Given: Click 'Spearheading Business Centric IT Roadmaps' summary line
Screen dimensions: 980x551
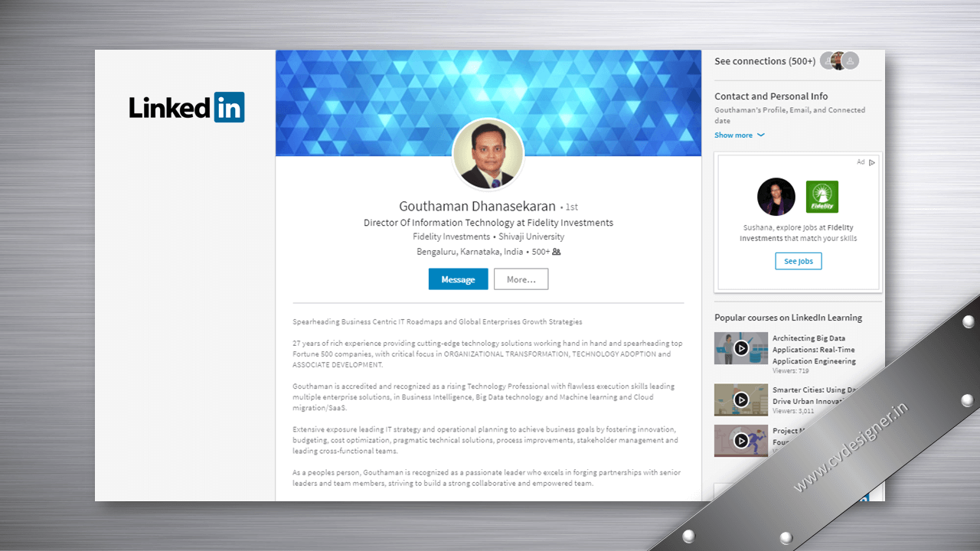Looking at the screenshot, I should point(437,322).
